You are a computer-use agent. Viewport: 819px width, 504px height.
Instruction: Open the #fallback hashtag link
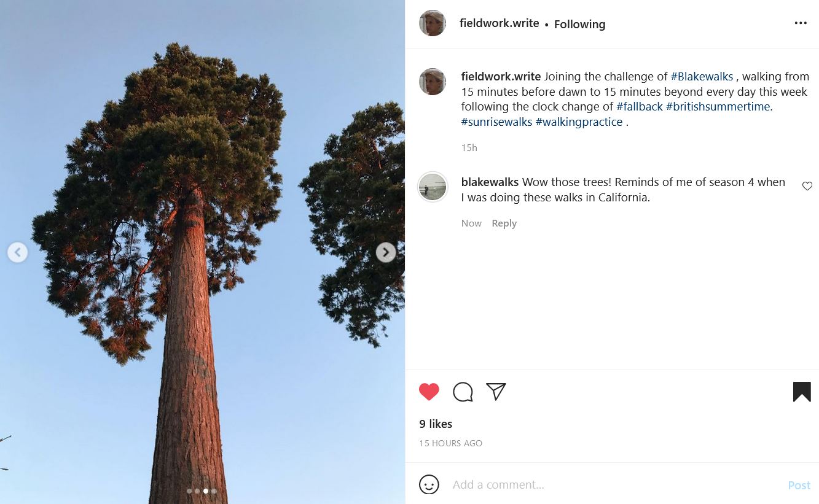[639, 106]
